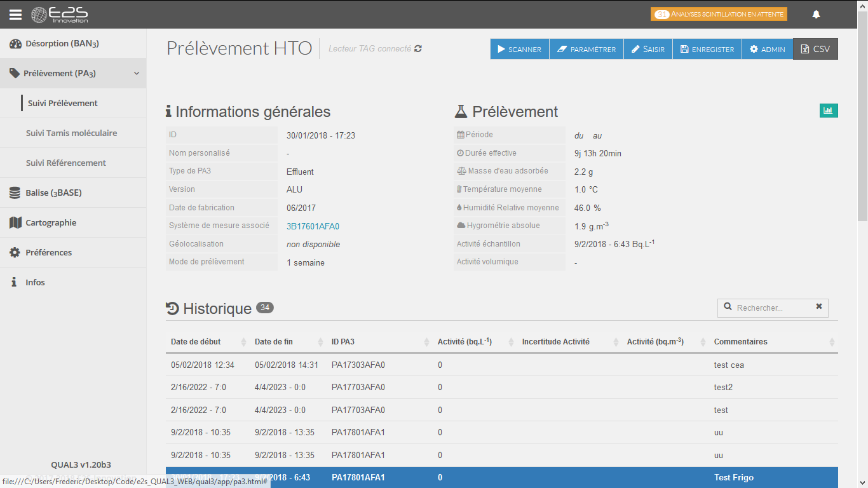Open the ADMIN button
868x488 pixels.
tap(767, 49)
